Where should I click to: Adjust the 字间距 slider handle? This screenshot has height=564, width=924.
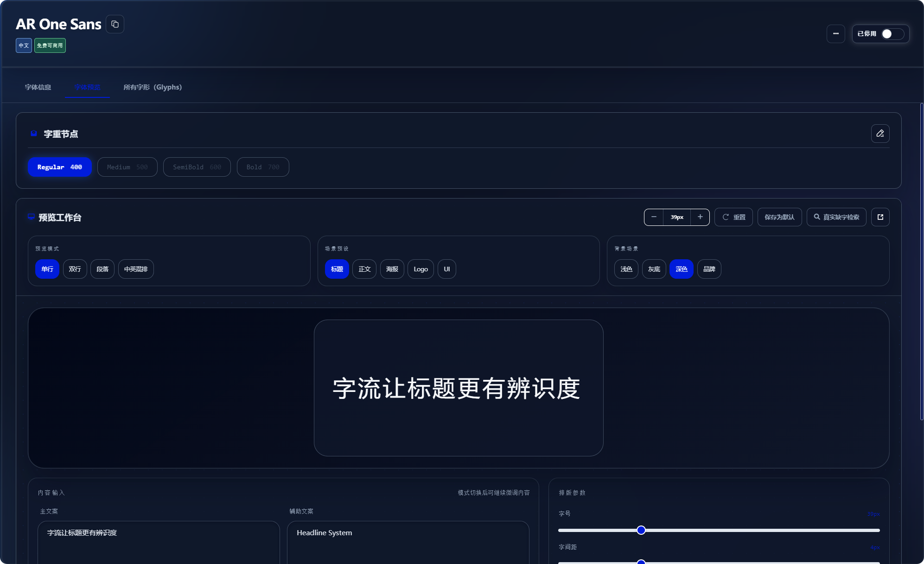(x=641, y=562)
